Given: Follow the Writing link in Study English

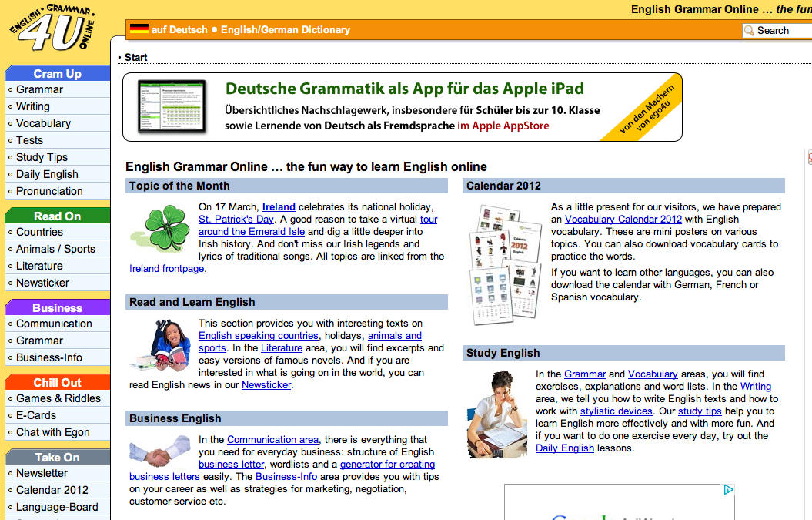Looking at the screenshot, I should coord(756,386).
